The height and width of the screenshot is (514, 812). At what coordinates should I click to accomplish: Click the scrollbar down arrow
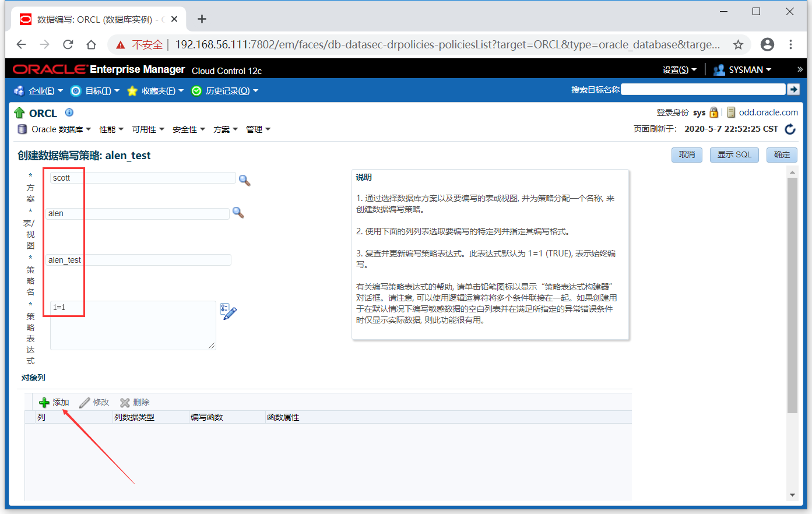pos(792,495)
